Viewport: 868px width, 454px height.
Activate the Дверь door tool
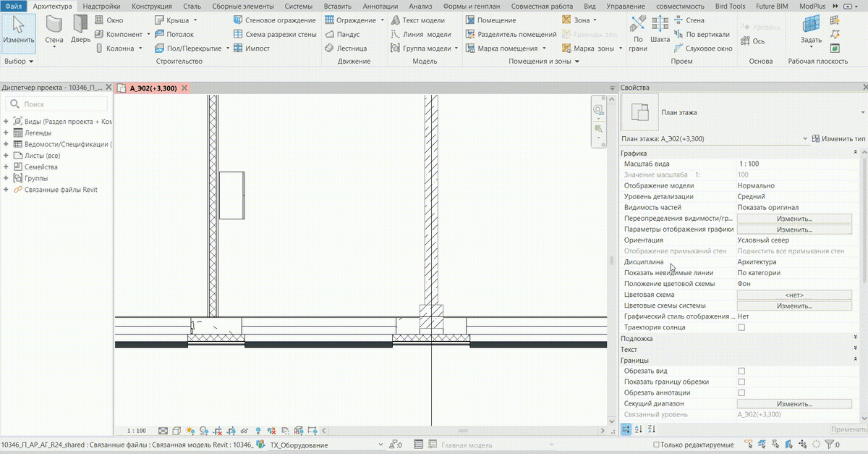coord(80,30)
